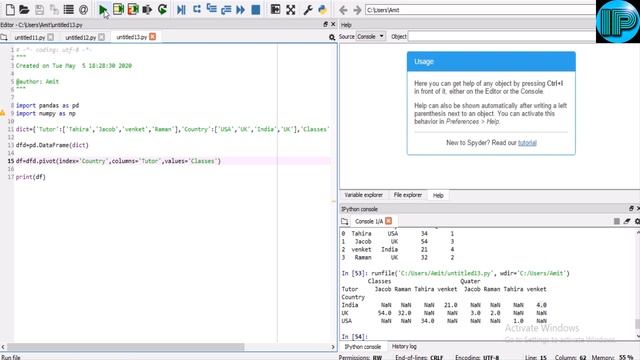This screenshot has height=360, width=640.
Task: Start debugging with the debug file icon
Action: pos(182,9)
